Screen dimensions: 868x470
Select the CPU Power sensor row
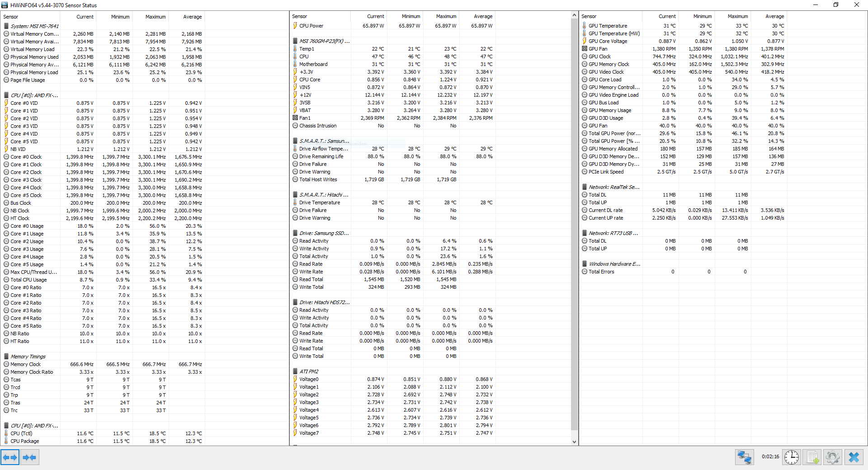[311, 26]
